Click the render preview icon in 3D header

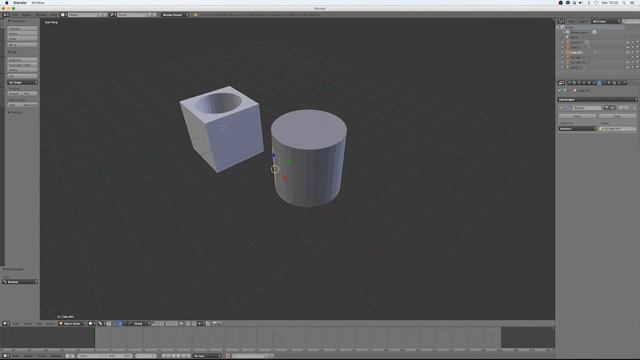[x=215, y=323]
